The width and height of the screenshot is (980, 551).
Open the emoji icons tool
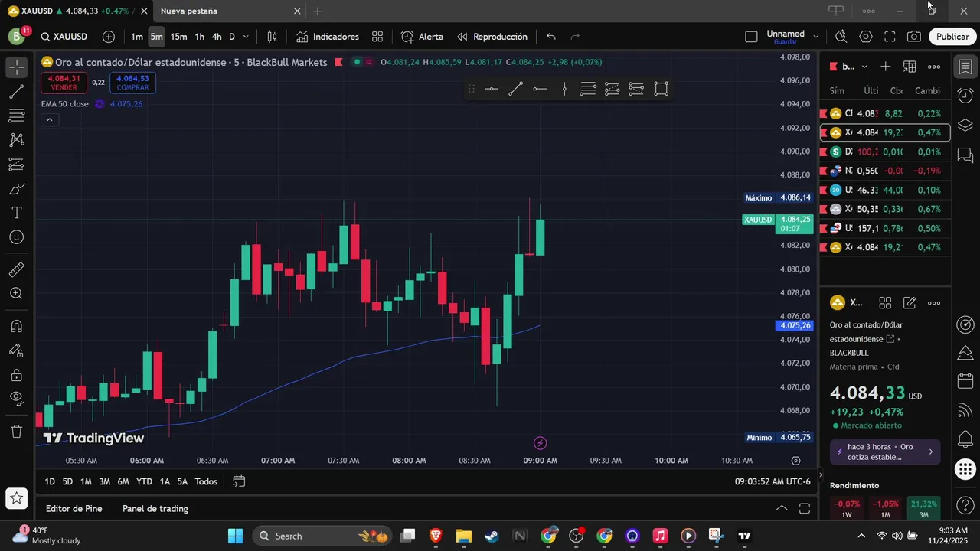(16, 237)
